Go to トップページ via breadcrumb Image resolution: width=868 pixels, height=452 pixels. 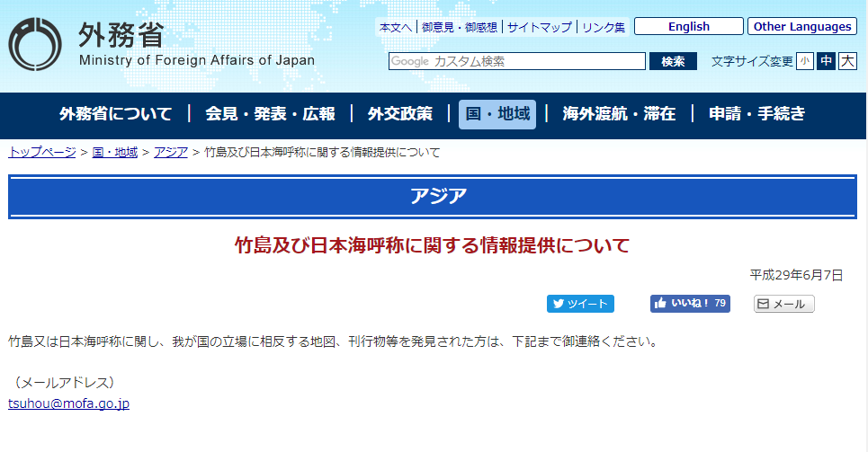click(x=42, y=152)
